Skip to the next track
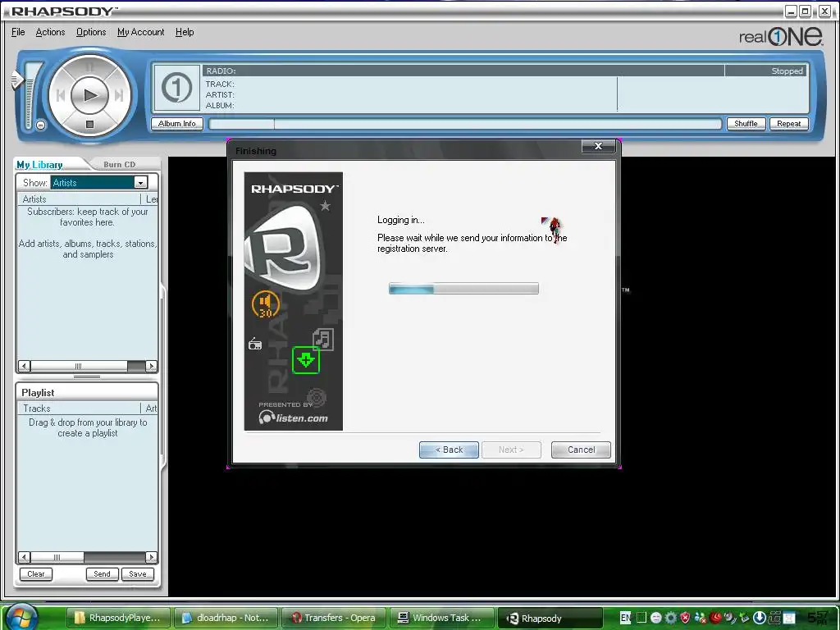This screenshot has height=630, width=840. click(119, 96)
